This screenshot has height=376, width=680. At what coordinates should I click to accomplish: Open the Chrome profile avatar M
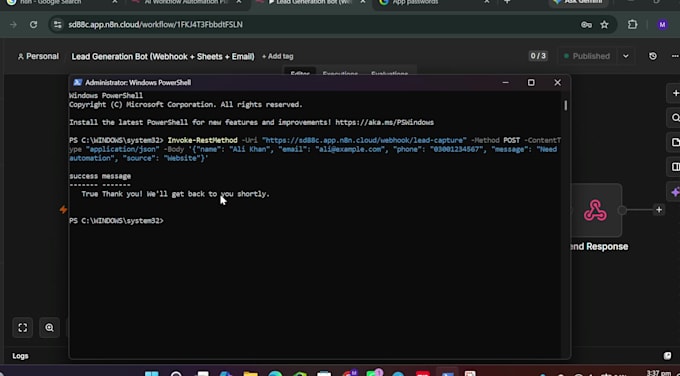662,25
